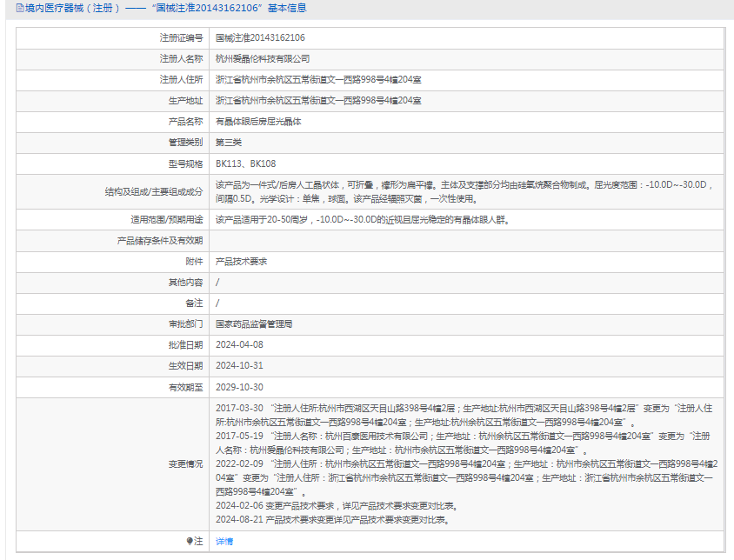The image size is (734, 560).
Task: Select the registration number 国械注准20143162106 cell value
Action: coord(260,38)
